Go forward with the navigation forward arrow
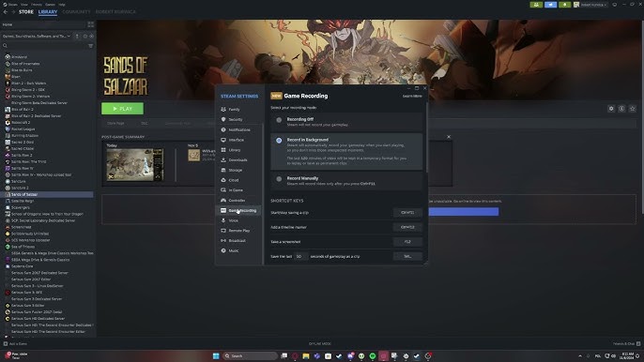Screen dimensions: 644x362 tap(13, 12)
